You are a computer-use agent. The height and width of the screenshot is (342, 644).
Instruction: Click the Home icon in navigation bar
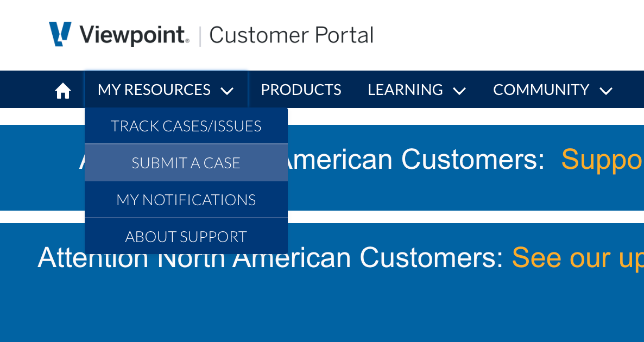(63, 90)
